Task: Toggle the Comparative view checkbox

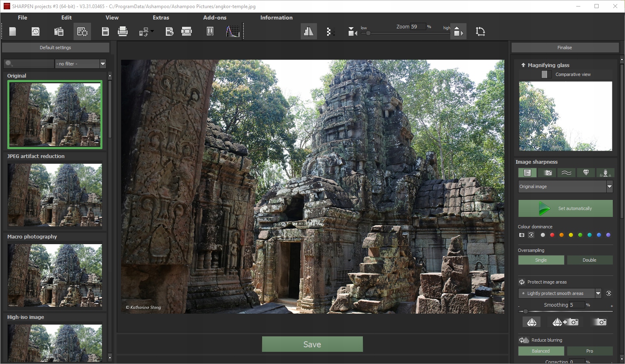Action: pos(546,74)
